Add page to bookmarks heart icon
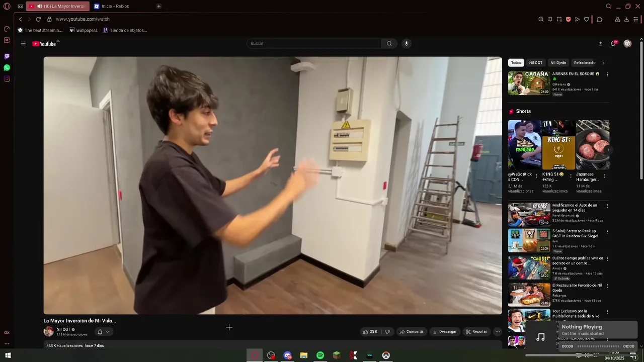 tap(586, 19)
